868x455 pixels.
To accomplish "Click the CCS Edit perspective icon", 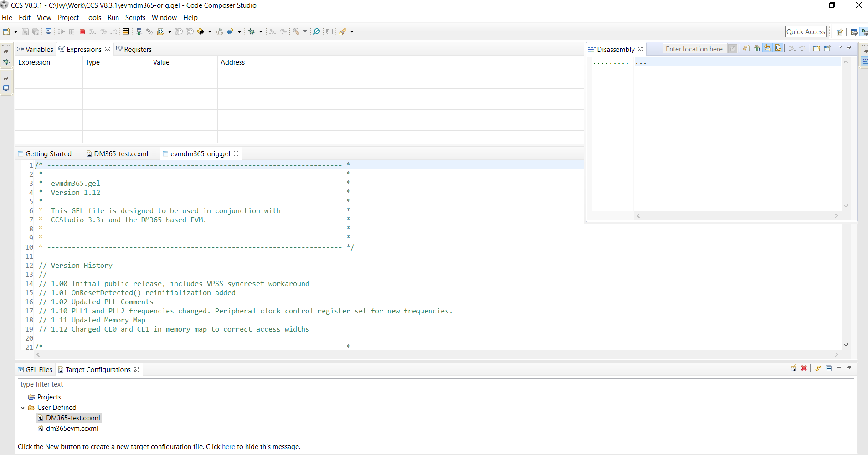I will point(854,32).
